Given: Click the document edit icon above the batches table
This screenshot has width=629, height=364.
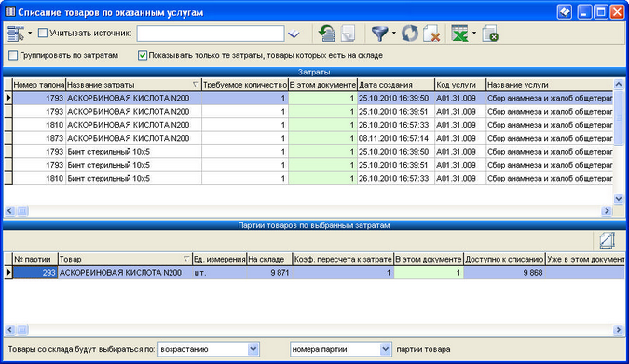Looking at the screenshot, I should pyautogui.click(x=607, y=240).
